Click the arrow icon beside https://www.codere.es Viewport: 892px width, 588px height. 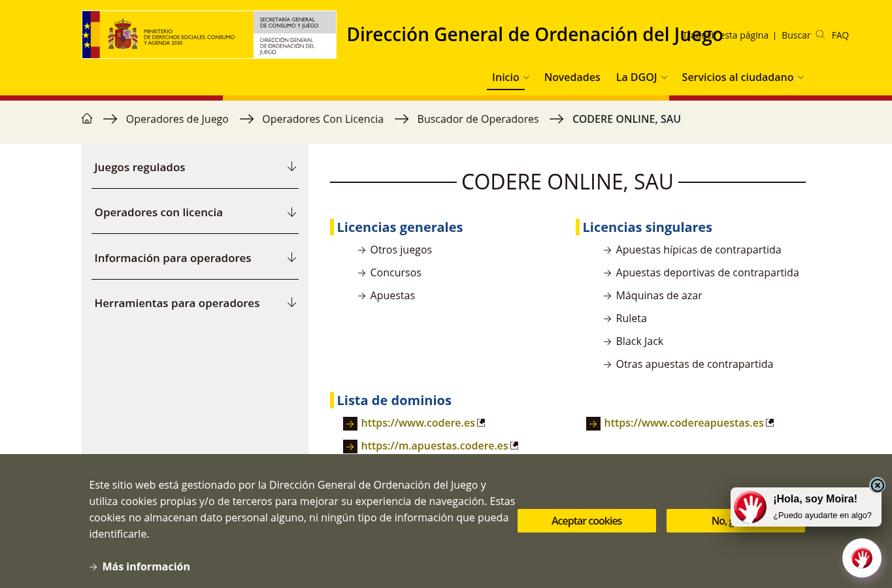(x=350, y=424)
